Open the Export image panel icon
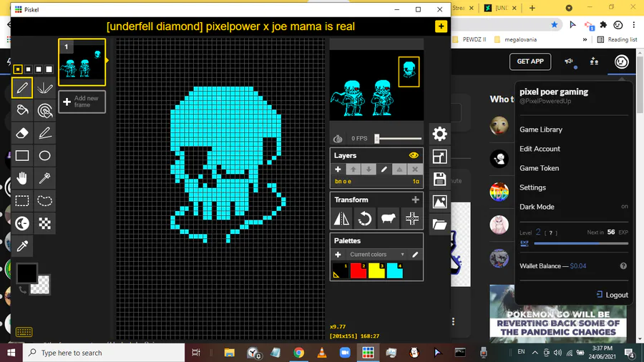 click(439, 202)
